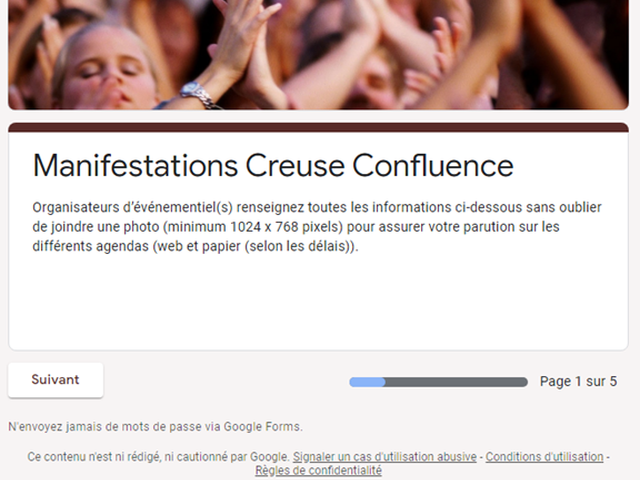Click the blue filled part of progress bar
The image size is (640, 480).
(367, 382)
